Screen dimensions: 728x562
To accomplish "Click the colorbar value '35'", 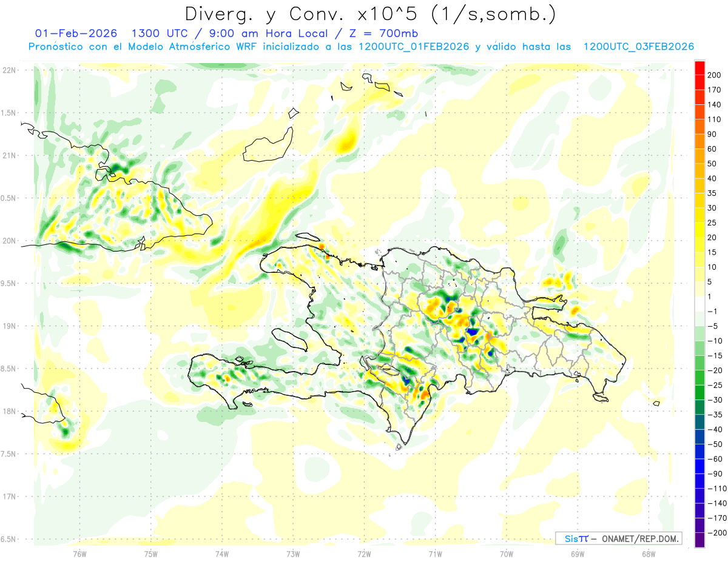I will pos(713,193).
